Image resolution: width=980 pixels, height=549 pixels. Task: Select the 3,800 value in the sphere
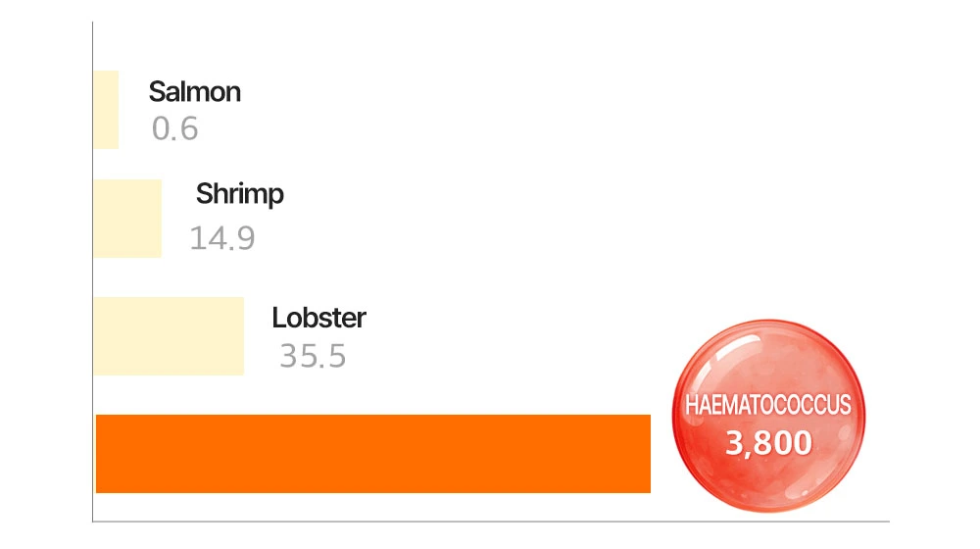coord(769,443)
